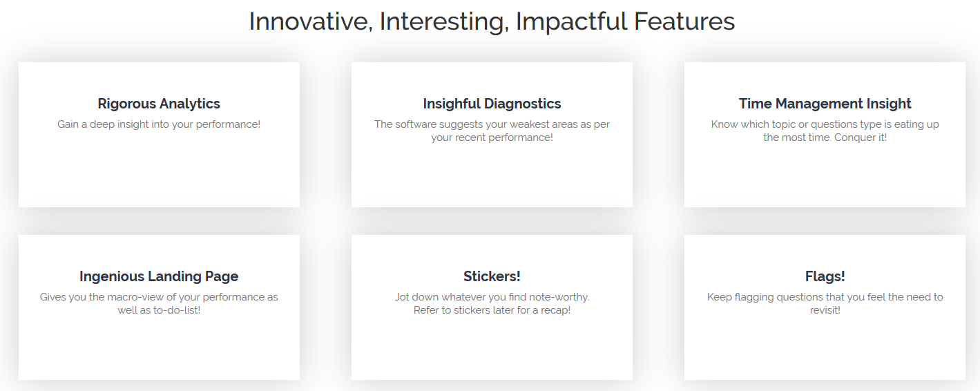Screen dimensions: 980x391
Task: Click the 'Innovative, Interesting, Impactful Features' main heading
Action: point(492,21)
